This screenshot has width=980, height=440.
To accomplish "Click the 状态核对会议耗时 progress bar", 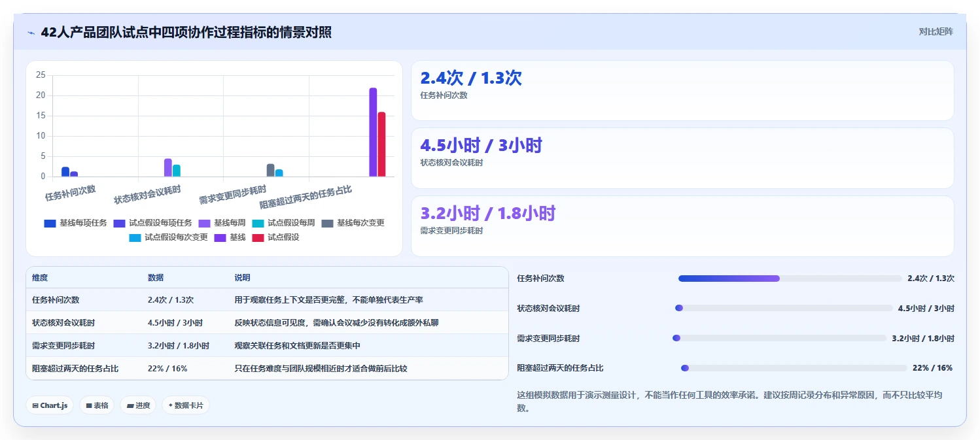I will point(784,308).
